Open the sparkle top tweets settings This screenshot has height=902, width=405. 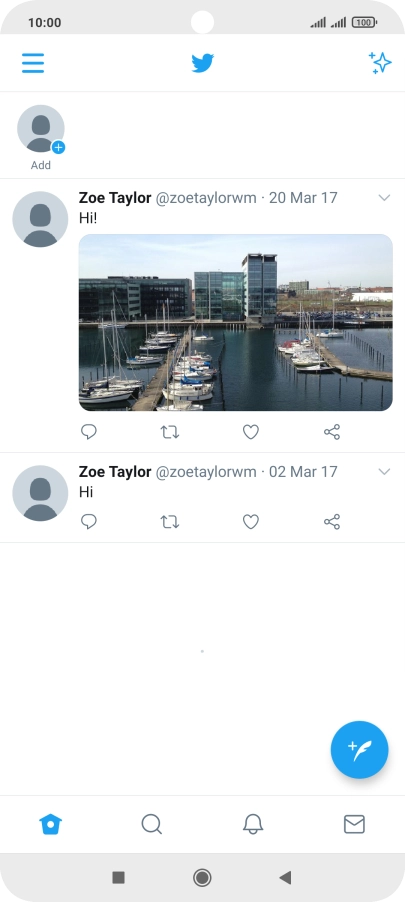pyautogui.click(x=380, y=63)
